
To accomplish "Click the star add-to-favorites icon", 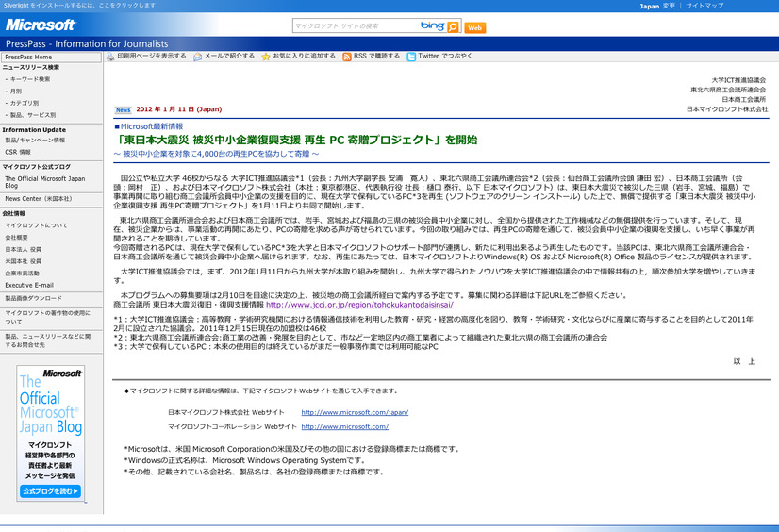I will (x=266, y=57).
